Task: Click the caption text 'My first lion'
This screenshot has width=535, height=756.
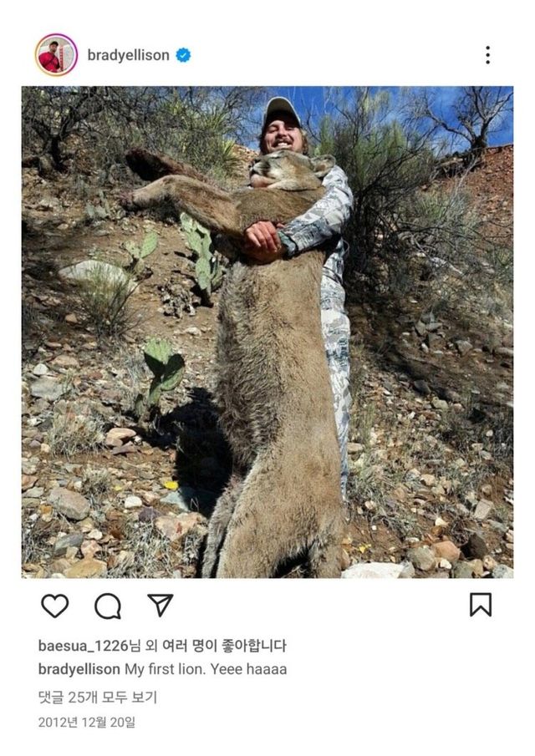Action: click(165, 669)
